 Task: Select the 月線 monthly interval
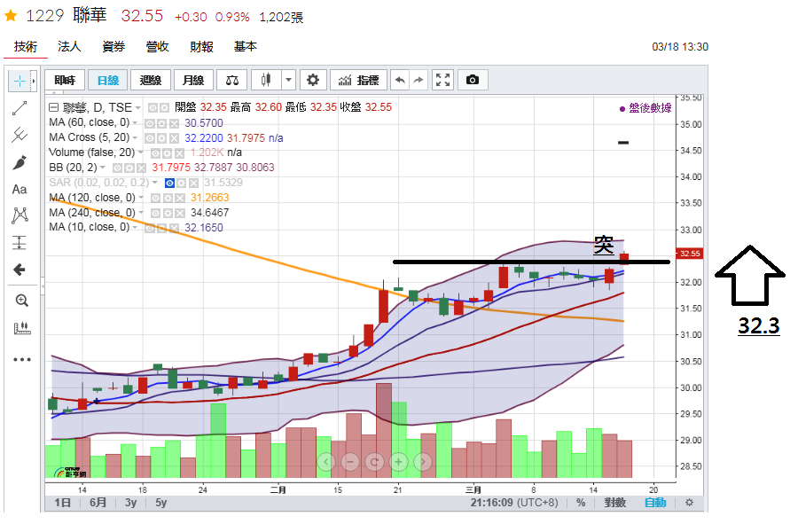pos(193,80)
